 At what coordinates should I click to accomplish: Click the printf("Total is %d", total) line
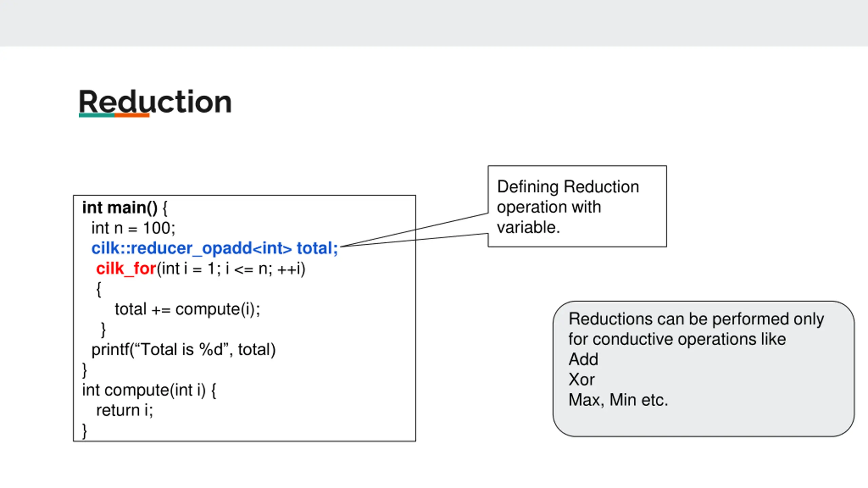tap(183, 350)
